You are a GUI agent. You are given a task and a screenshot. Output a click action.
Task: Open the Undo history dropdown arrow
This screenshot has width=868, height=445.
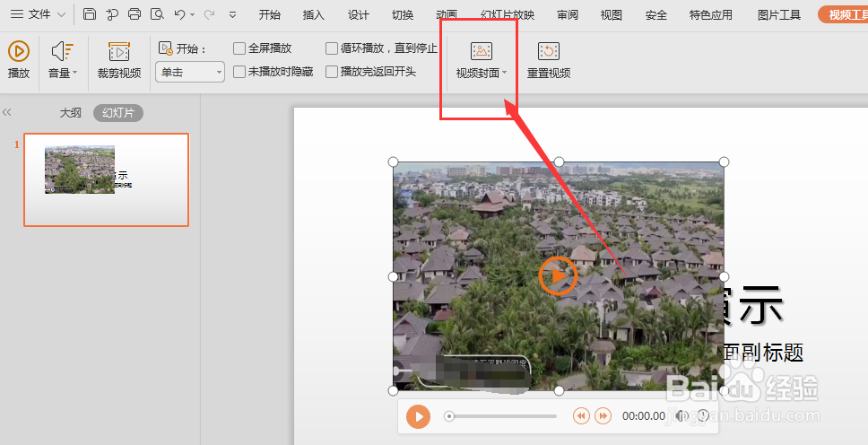coord(192,15)
